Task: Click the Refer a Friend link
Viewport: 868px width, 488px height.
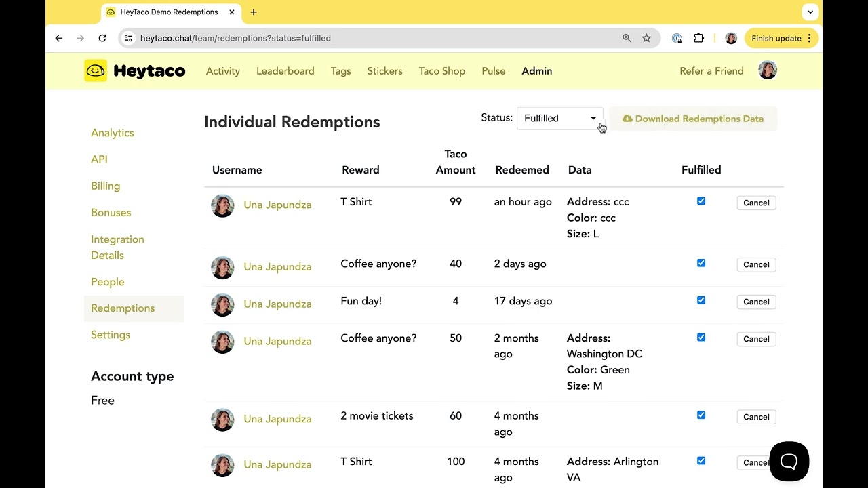Action: pyautogui.click(x=712, y=71)
